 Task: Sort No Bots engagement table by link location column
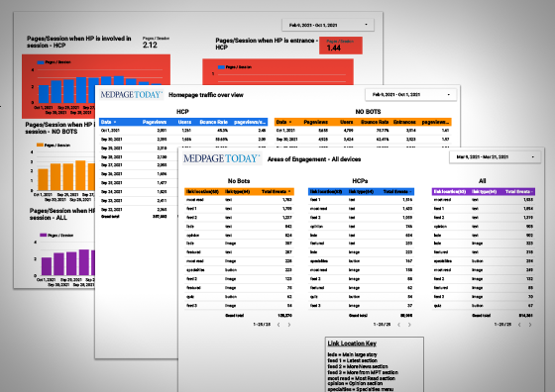pos(202,192)
